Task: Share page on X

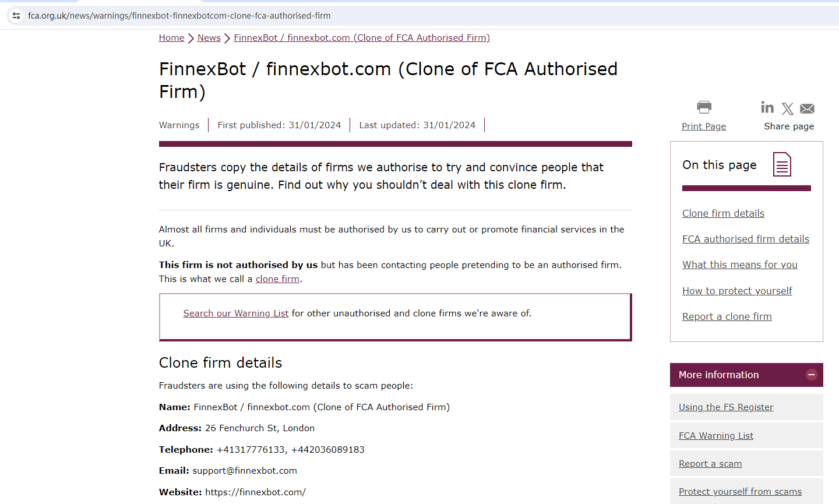Action: click(788, 109)
